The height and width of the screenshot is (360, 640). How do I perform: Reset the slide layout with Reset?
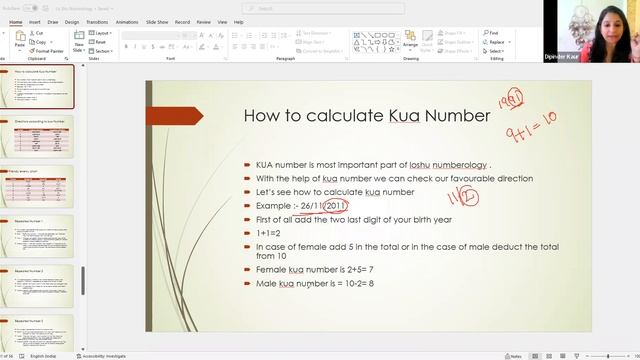[97, 42]
